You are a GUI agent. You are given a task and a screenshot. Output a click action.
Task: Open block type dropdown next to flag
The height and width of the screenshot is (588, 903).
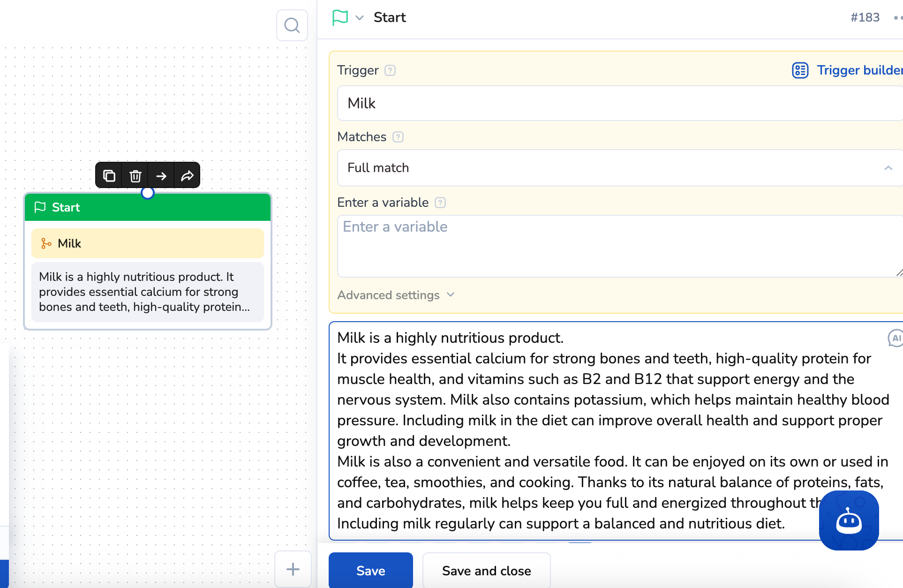click(x=360, y=18)
